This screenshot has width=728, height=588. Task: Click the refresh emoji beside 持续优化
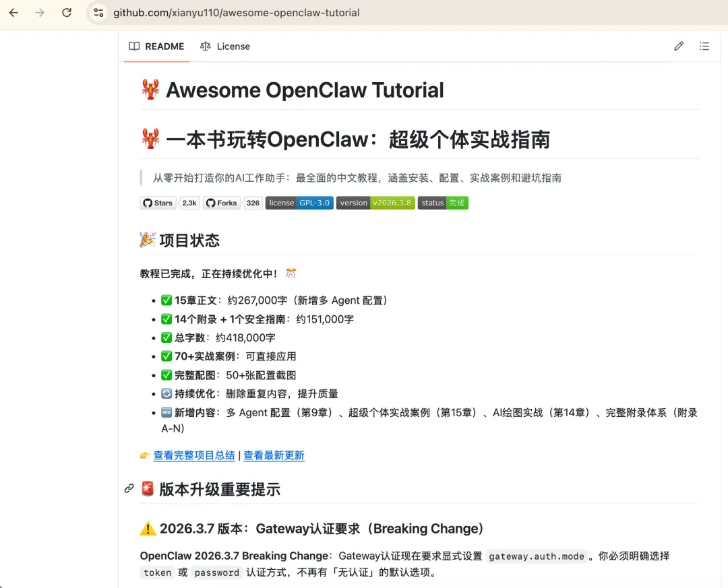click(166, 393)
